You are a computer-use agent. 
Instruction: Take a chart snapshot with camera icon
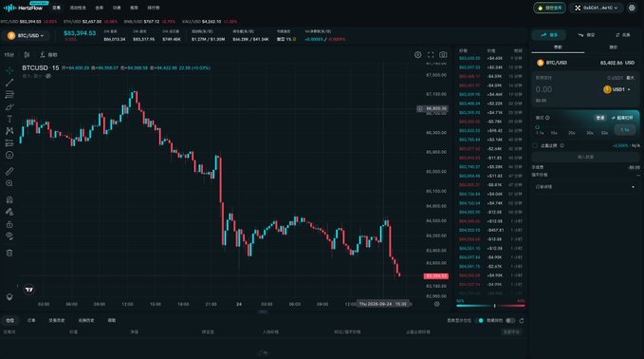[443, 55]
